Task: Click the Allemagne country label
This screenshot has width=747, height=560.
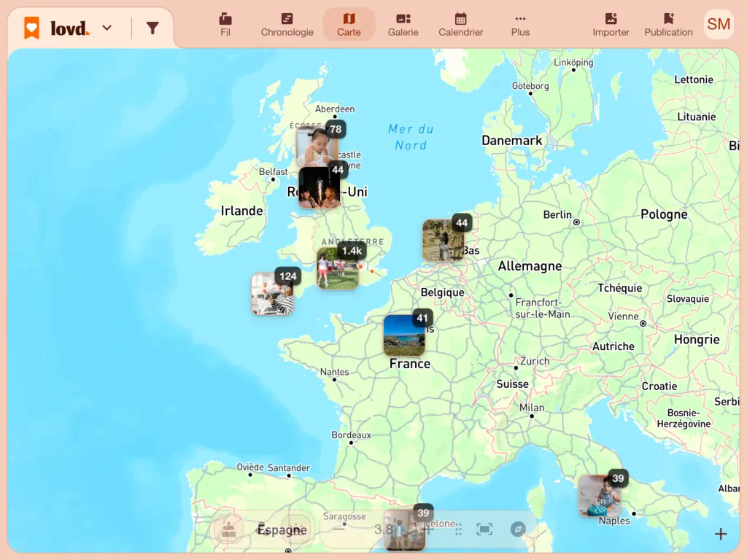Action: click(x=530, y=265)
